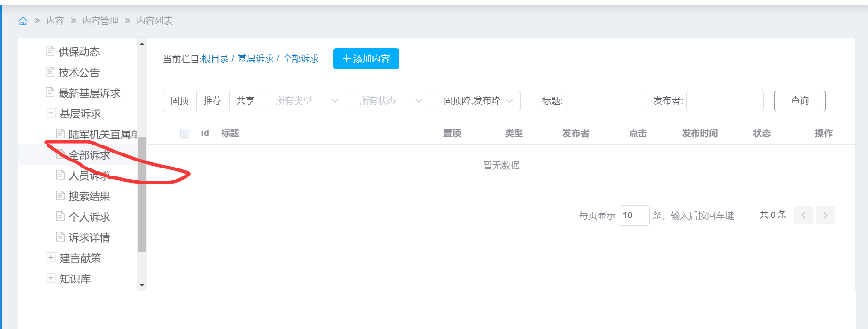Click document icon beside 搜索结果
The width and height of the screenshot is (868, 329).
click(x=61, y=195)
